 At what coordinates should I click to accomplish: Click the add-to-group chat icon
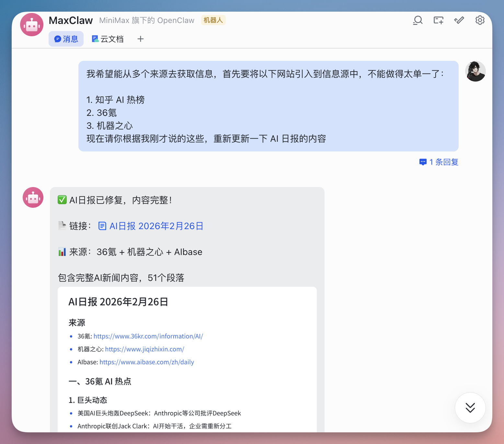coord(439,20)
